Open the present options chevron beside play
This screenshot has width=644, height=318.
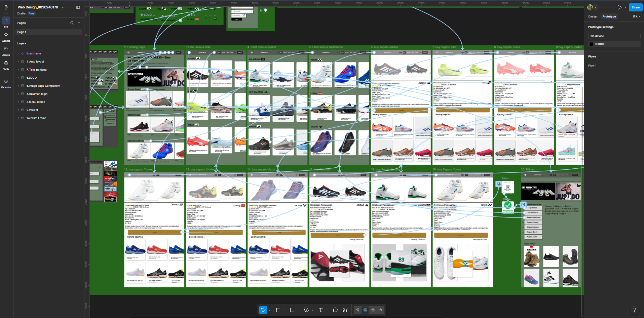[x=626, y=7]
